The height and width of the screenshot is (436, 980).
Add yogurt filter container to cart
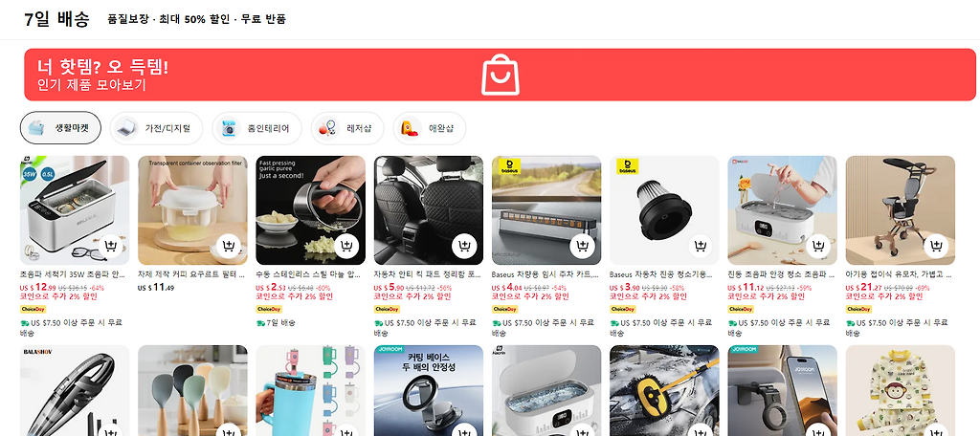click(229, 246)
